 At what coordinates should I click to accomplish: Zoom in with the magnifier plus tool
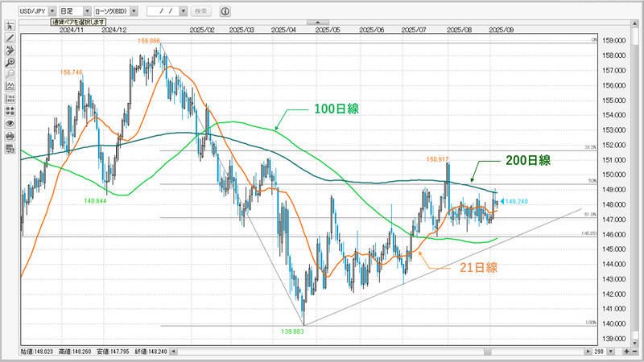(10, 63)
